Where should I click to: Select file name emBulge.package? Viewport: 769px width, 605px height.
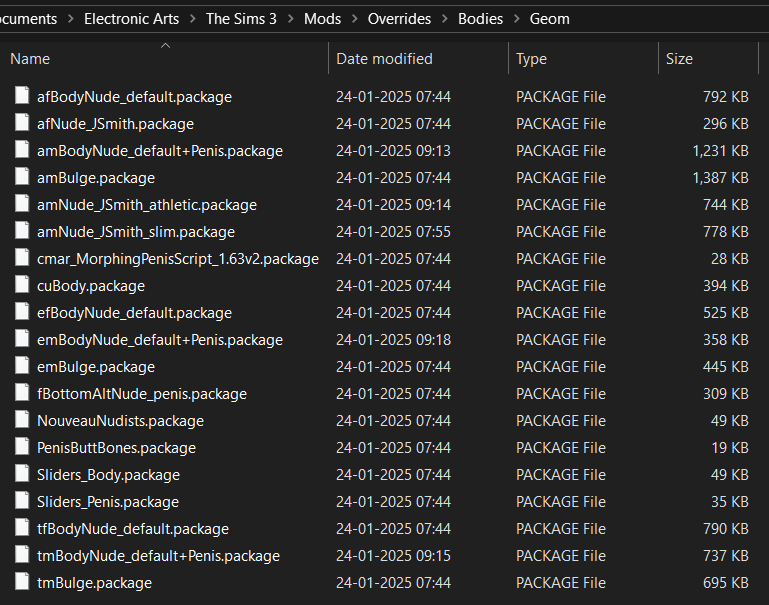pyautogui.click(x=96, y=367)
